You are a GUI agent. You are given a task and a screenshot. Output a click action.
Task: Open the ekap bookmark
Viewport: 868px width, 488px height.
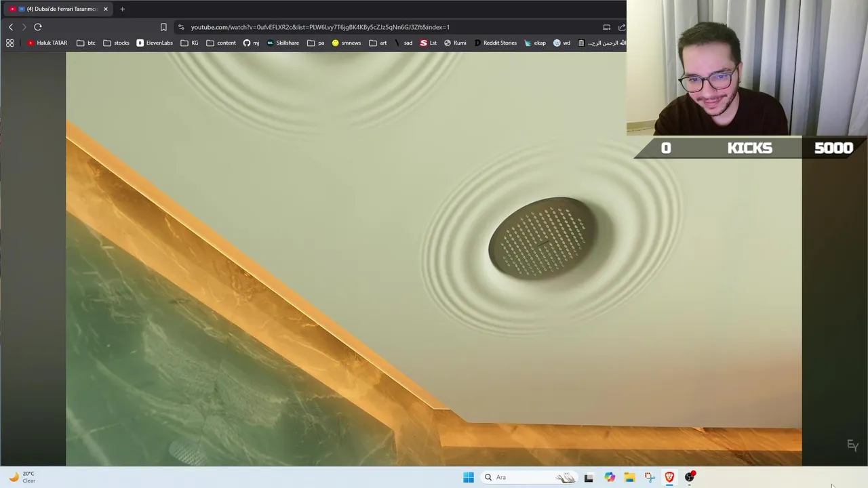pos(535,43)
